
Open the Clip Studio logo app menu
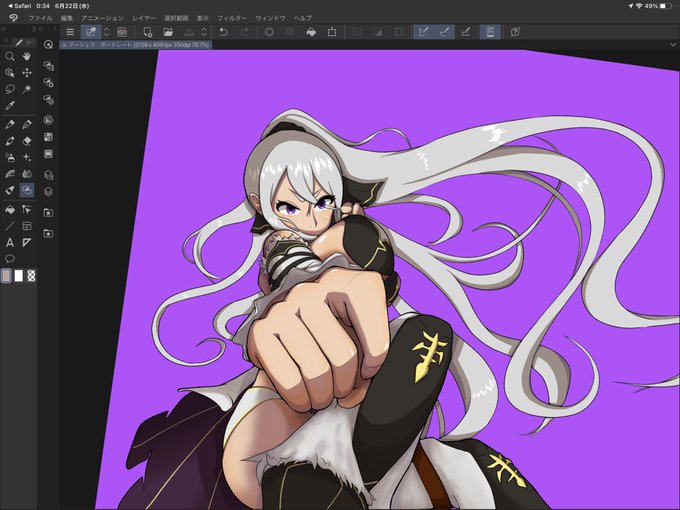point(13,18)
